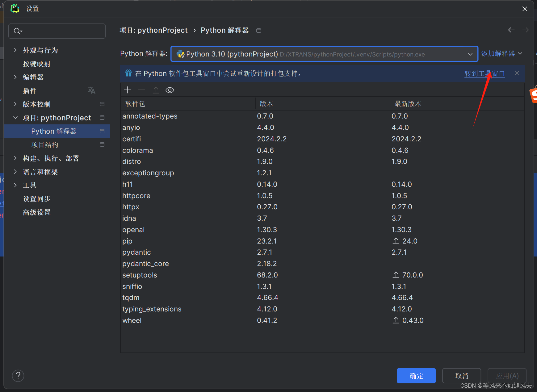
Task: Click the 确定 button
Action: [416, 376]
